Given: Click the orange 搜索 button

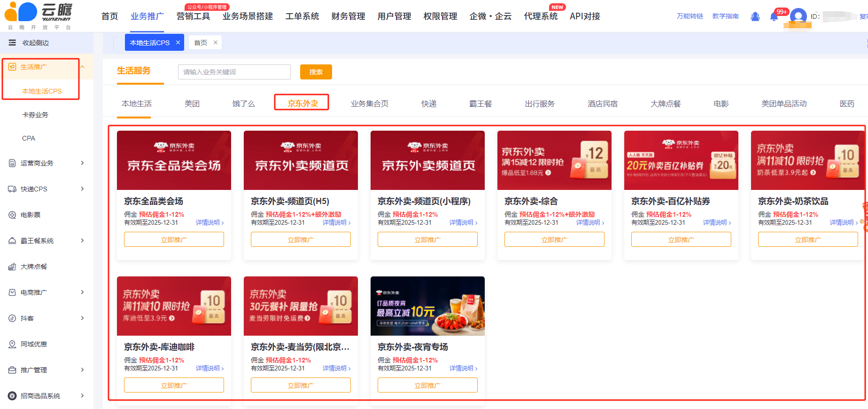Looking at the screenshot, I should pyautogui.click(x=316, y=72).
